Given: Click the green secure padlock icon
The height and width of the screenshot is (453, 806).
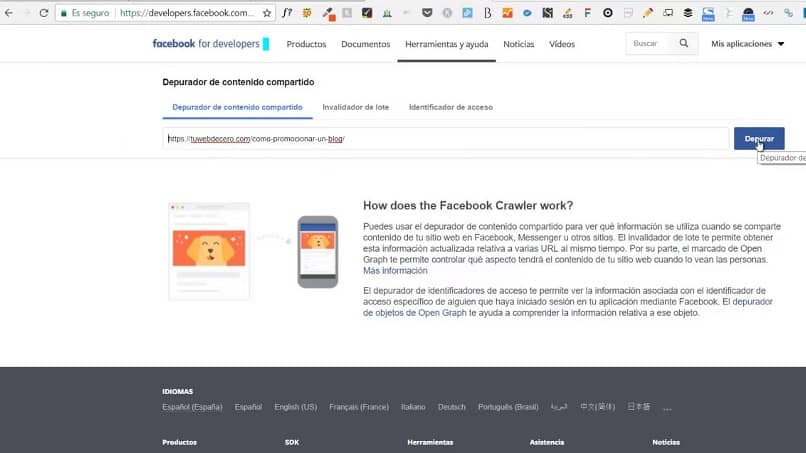Looking at the screenshot, I should tap(64, 13).
